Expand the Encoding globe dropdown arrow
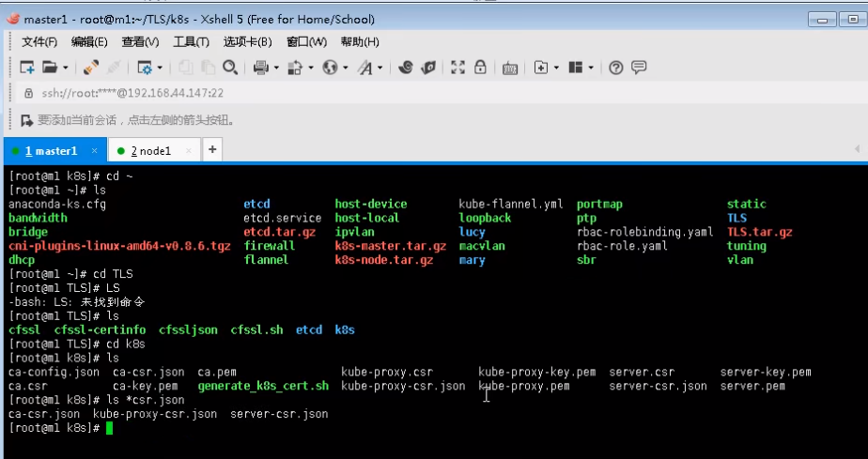Image resolution: width=868 pixels, height=459 pixels. point(346,68)
